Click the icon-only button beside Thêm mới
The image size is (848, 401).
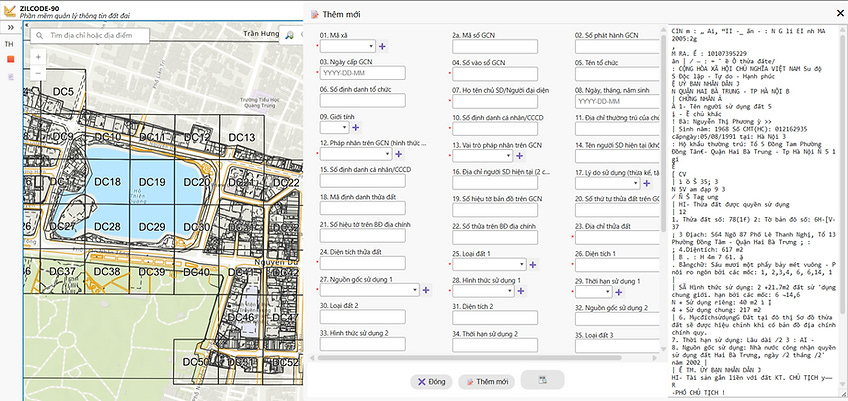[541, 381]
